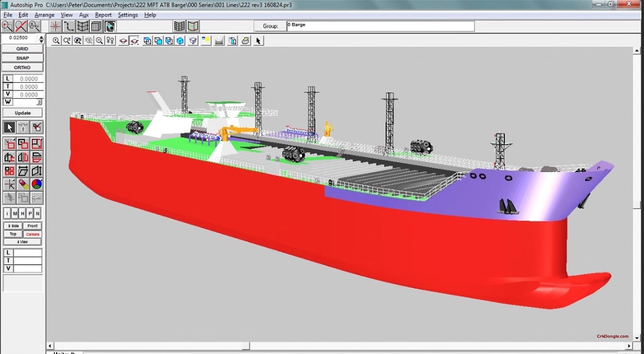Open the print icon on the view toolbar

245,40
